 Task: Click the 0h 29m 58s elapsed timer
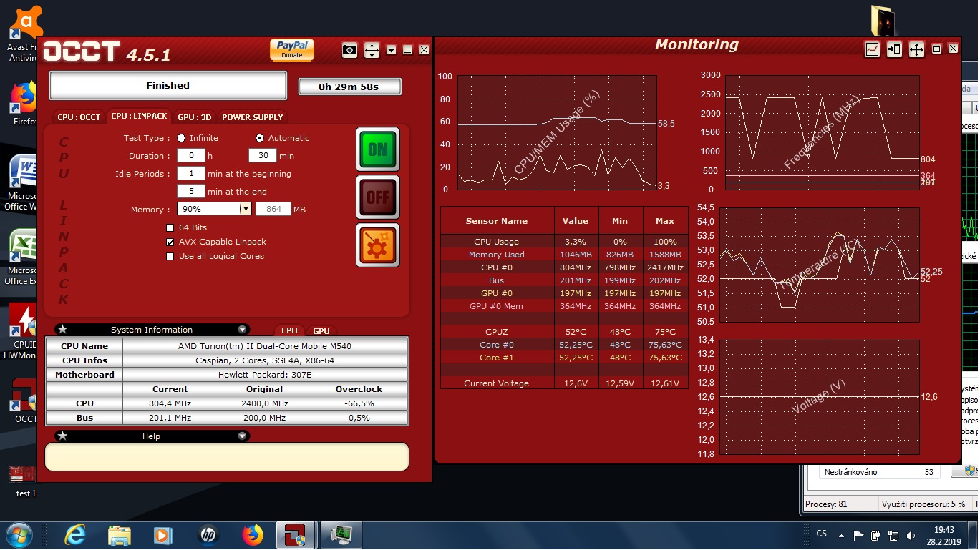[349, 87]
